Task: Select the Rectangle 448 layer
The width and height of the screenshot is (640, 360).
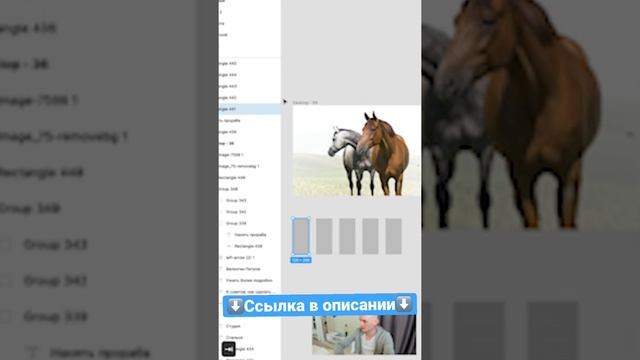Action: (250, 178)
